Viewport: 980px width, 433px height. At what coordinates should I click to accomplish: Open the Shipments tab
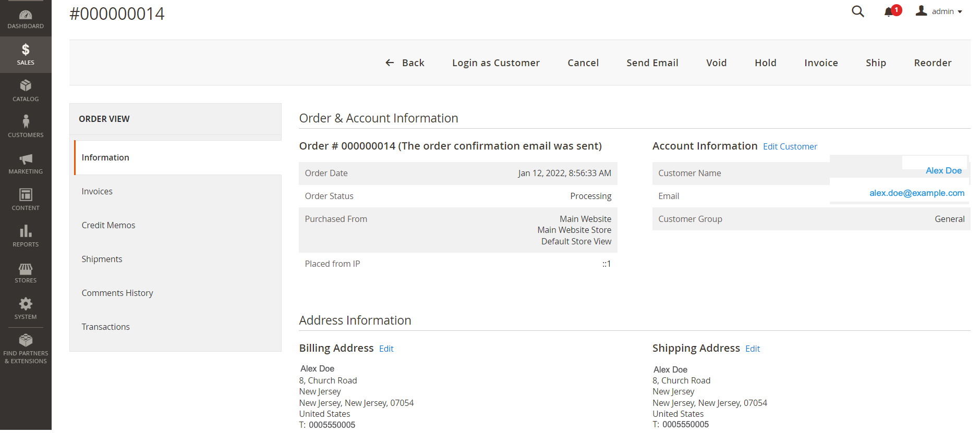click(102, 259)
